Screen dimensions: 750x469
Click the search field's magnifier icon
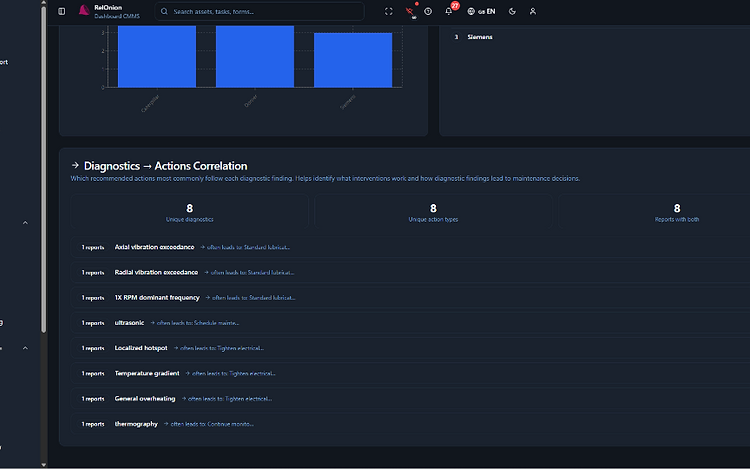point(164,11)
